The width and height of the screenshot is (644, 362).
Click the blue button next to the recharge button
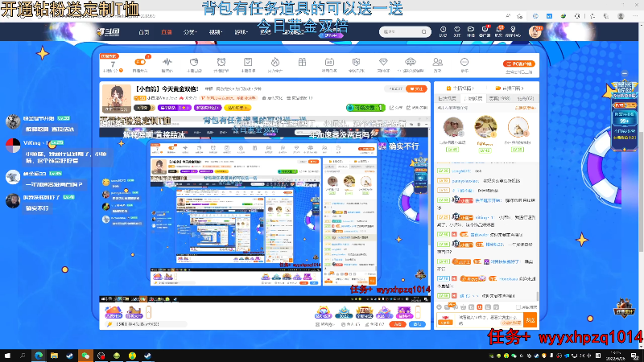click(417, 324)
